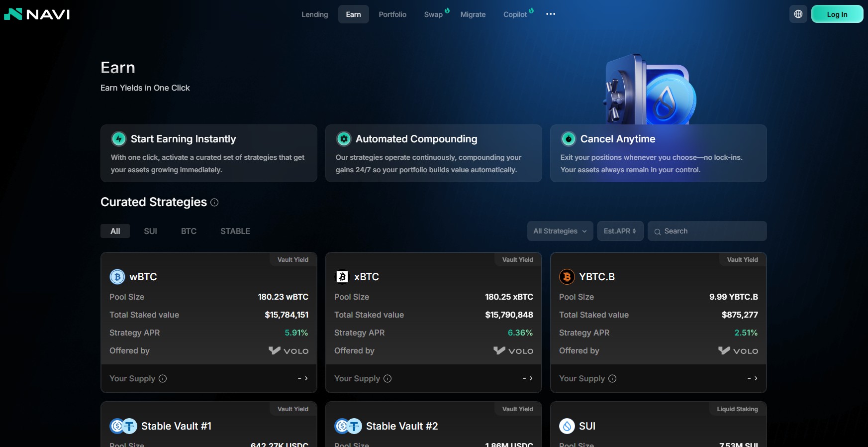Click the xBTC card Vault Yield tag
Viewport: 868px width, 447px height.
point(518,260)
